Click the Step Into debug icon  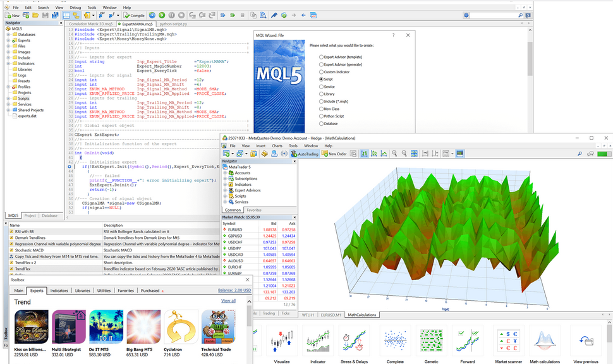192,16
